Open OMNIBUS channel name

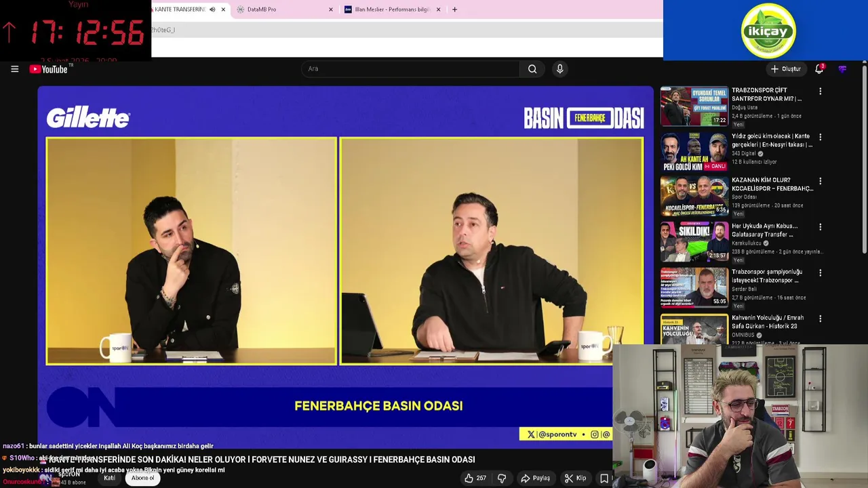point(743,335)
